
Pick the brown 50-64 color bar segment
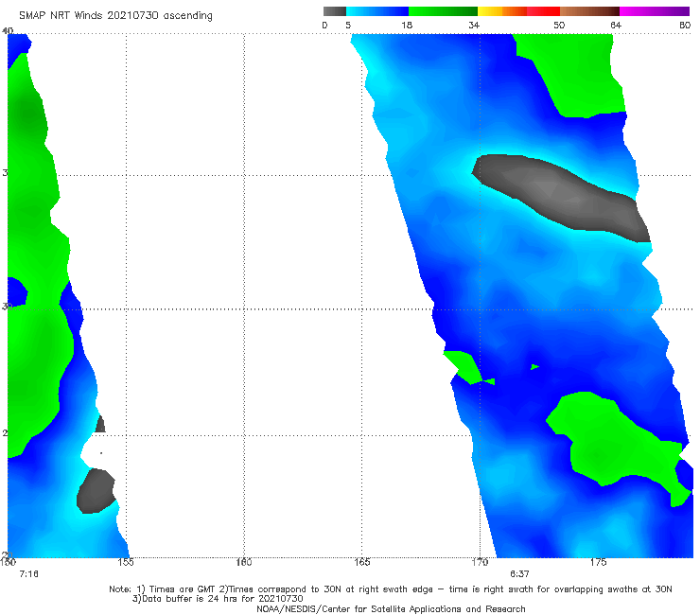(589, 11)
